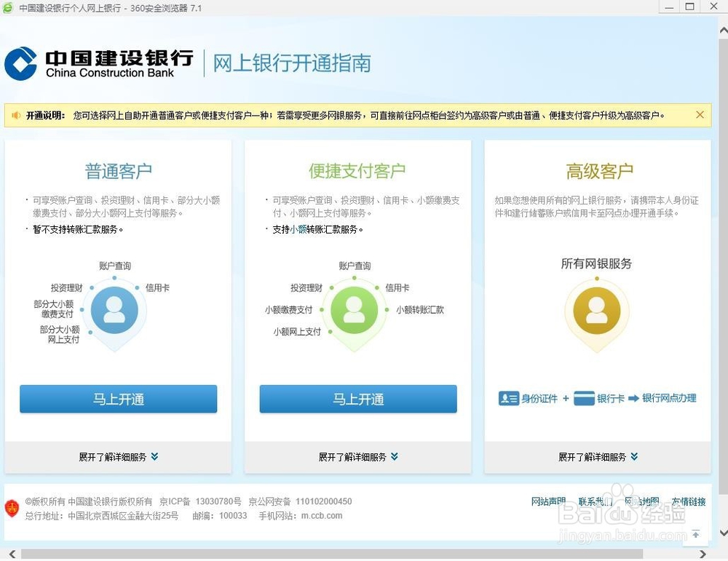
Task: Click 账户查询 label in 普通客户 diagram
Action: click(115, 266)
